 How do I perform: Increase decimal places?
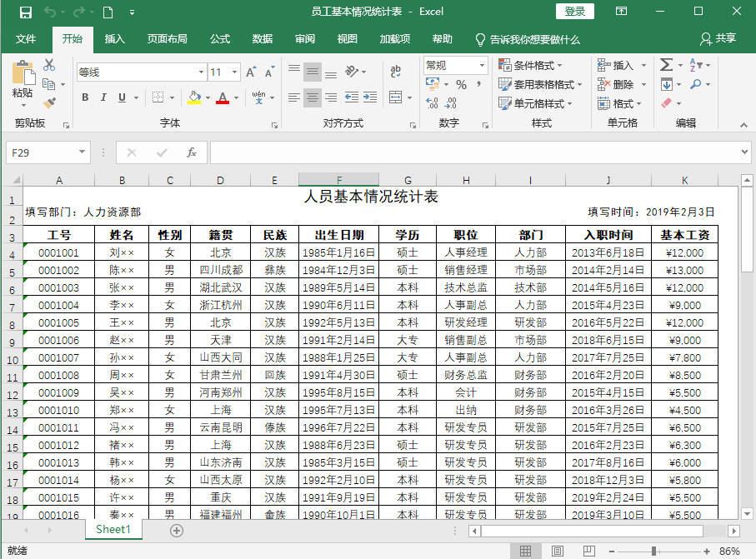pos(432,102)
